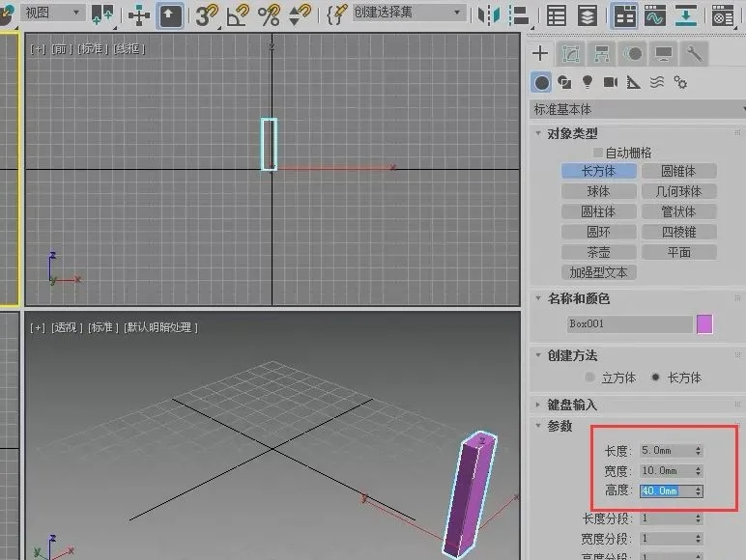Select the 长方体 creation method radio
The height and width of the screenshot is (560, 746).
[655, 378]
